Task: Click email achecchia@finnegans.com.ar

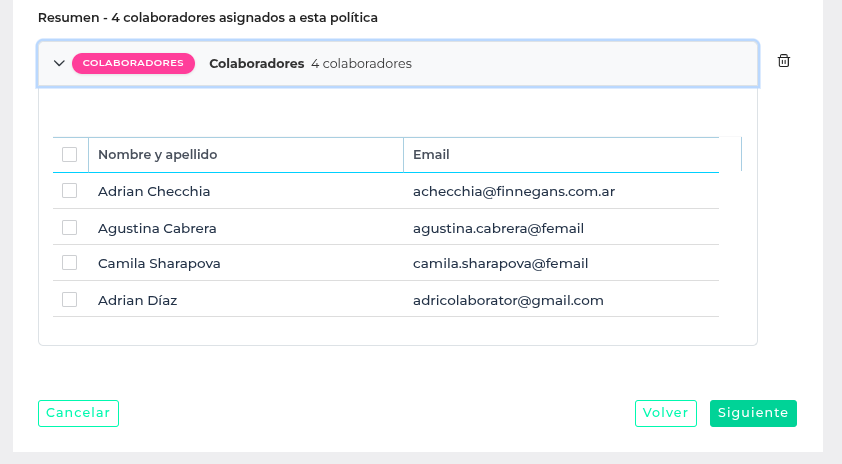Action: tap(512, 191)
